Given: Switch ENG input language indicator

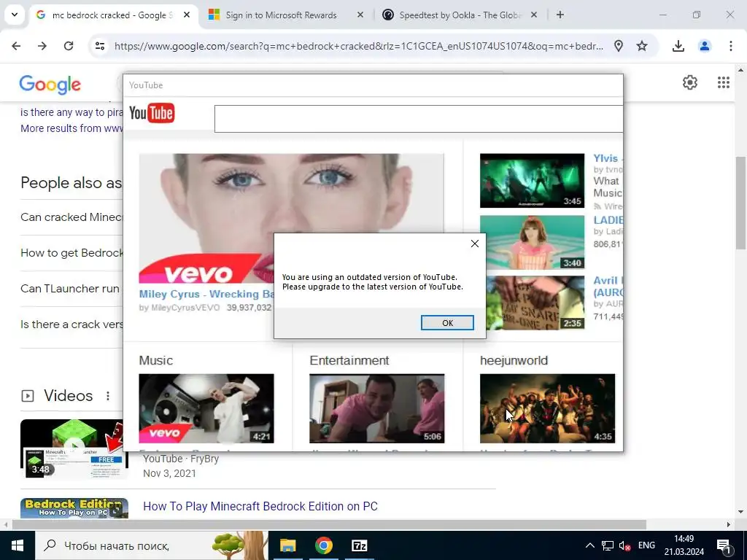Looking at the screenshot, I should click(x=646, y=545).
